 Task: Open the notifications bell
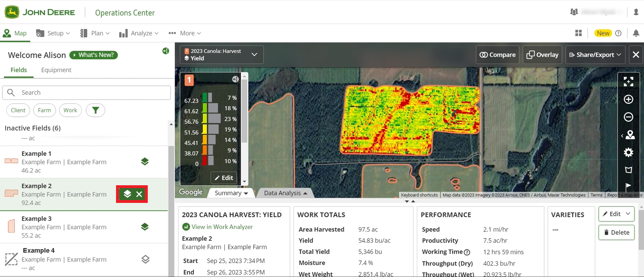click(x=636, y=33)
